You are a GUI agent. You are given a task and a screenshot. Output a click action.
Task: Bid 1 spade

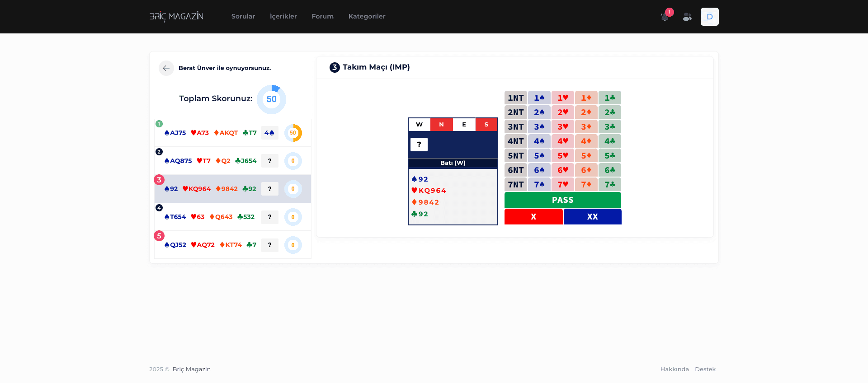coord(539,98)
